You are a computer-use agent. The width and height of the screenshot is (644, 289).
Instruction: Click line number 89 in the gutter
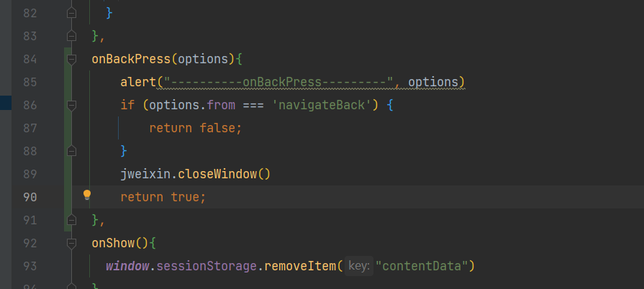30,175
